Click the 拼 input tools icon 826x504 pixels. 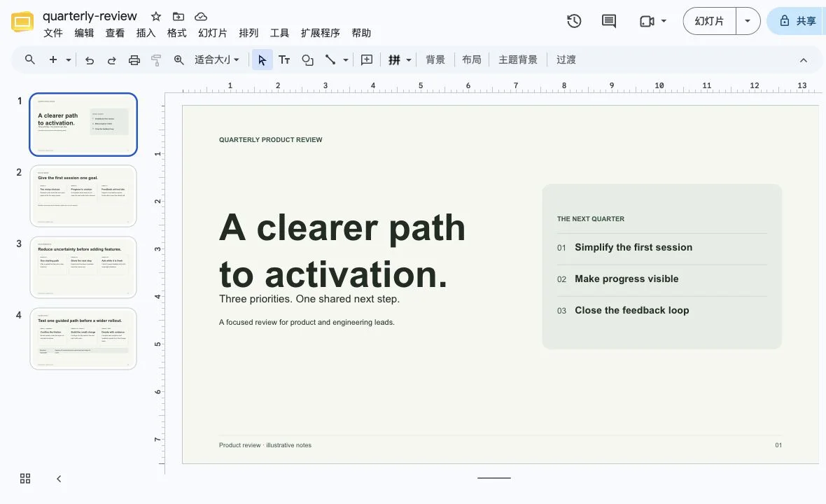click(395, 60)
